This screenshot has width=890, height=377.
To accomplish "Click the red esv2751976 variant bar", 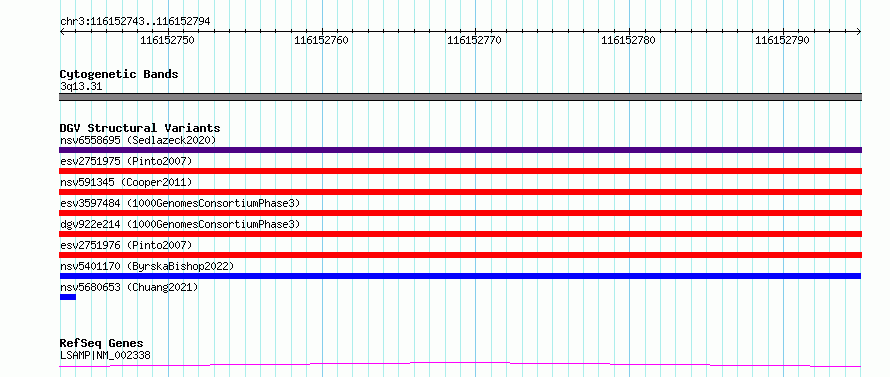I will [460, 255].
